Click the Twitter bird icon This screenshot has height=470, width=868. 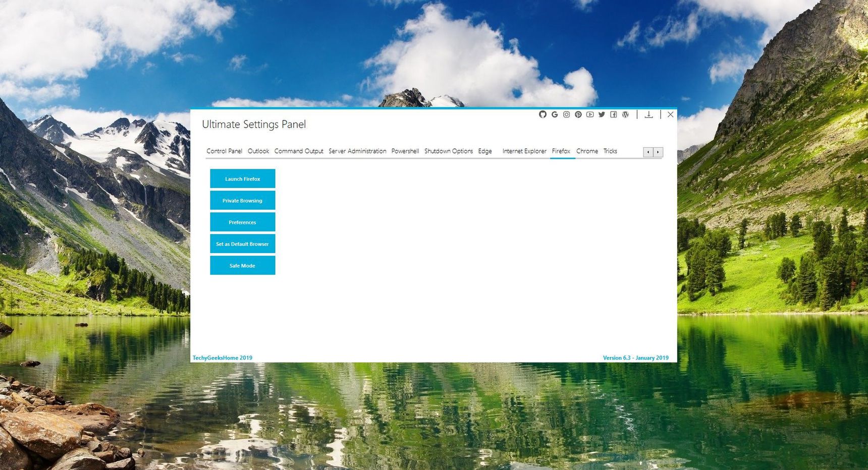[602, 114]
